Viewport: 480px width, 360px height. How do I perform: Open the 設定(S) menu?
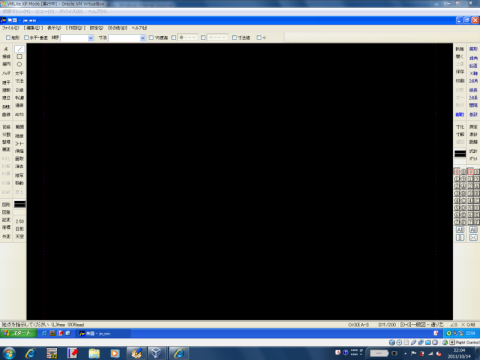(x=97, y=28)
